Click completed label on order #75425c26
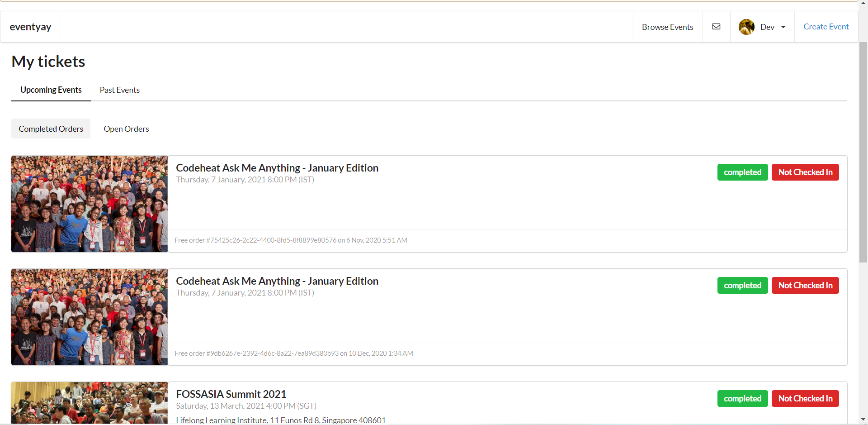This screenshot has width=868, height=425. click(742, 172)
